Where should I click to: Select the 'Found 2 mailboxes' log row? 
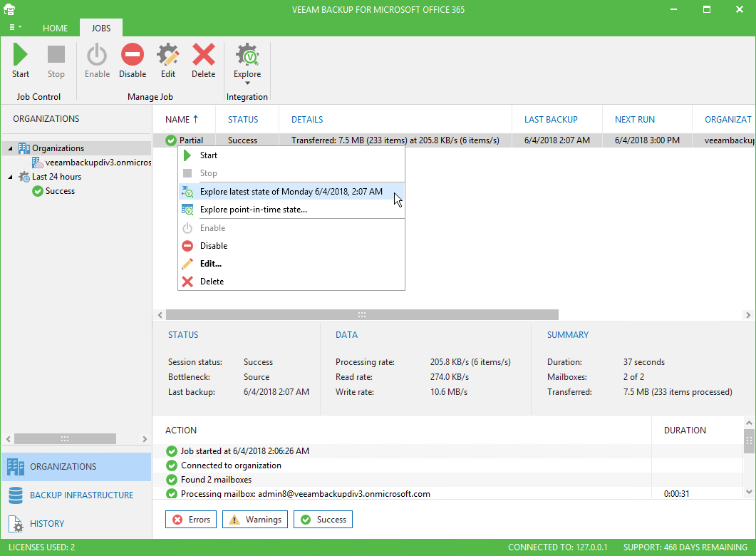pos(448,480)
